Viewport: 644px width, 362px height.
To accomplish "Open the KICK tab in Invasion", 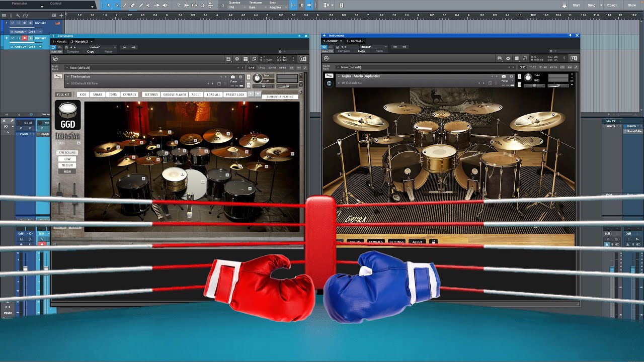I will point(83,95).
